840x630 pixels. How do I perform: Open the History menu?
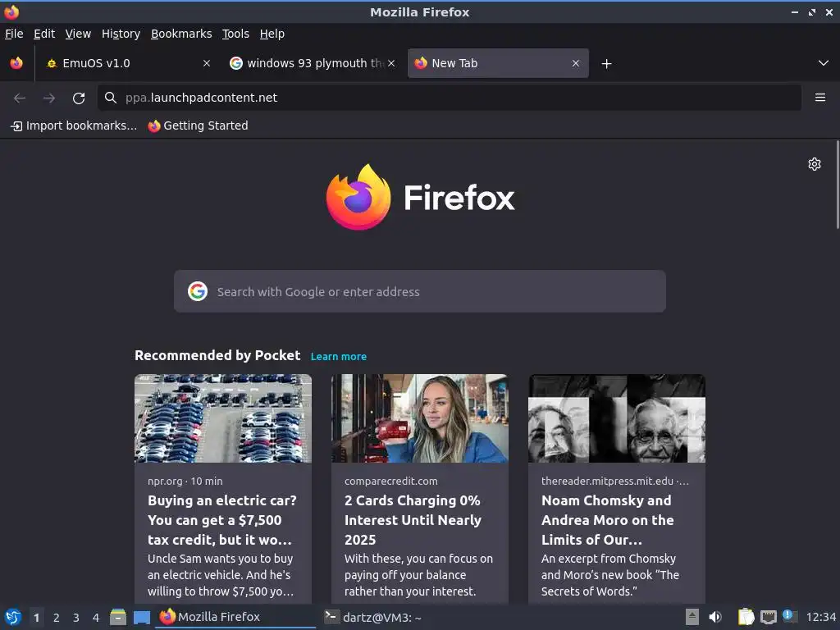121,34
